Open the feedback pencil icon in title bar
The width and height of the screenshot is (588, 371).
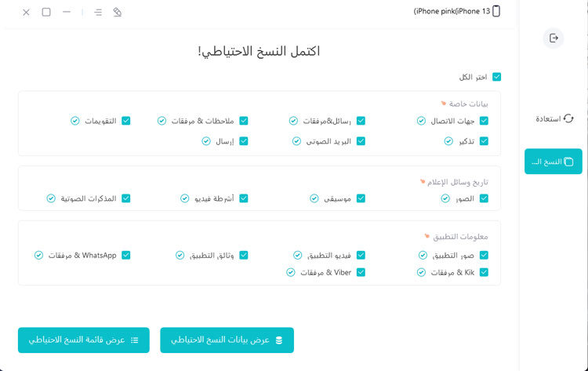click(x=118, y=12)
